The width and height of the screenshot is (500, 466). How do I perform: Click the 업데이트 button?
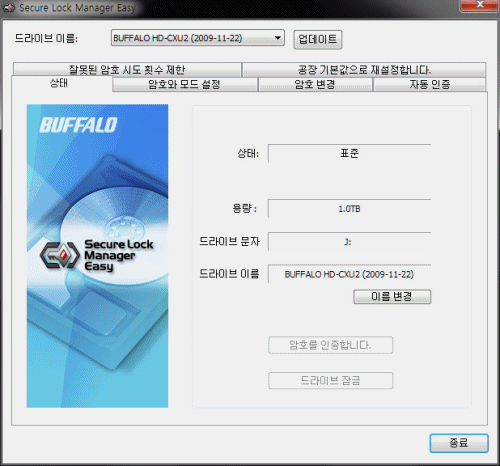coord(318,40)
